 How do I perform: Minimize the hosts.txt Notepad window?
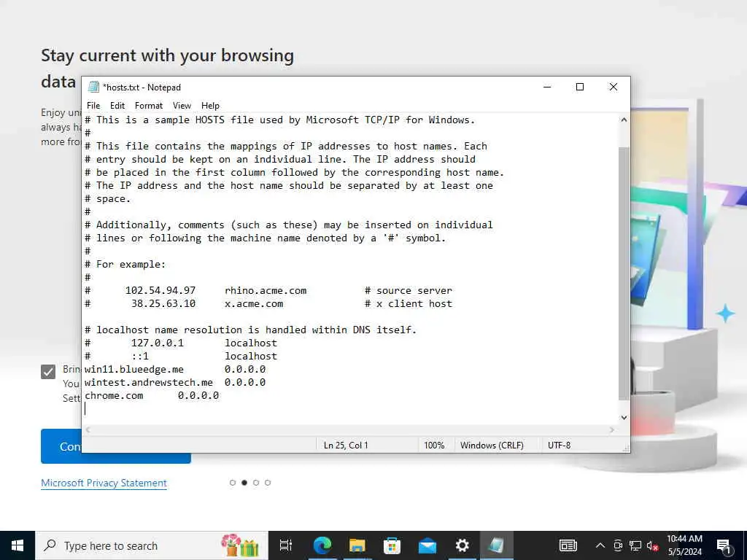click(547, 87)
